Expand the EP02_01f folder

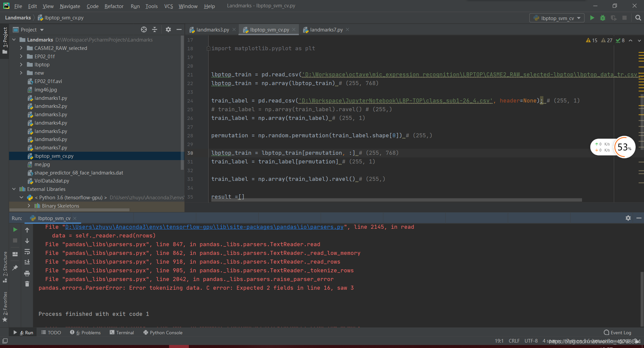point(21,56)
